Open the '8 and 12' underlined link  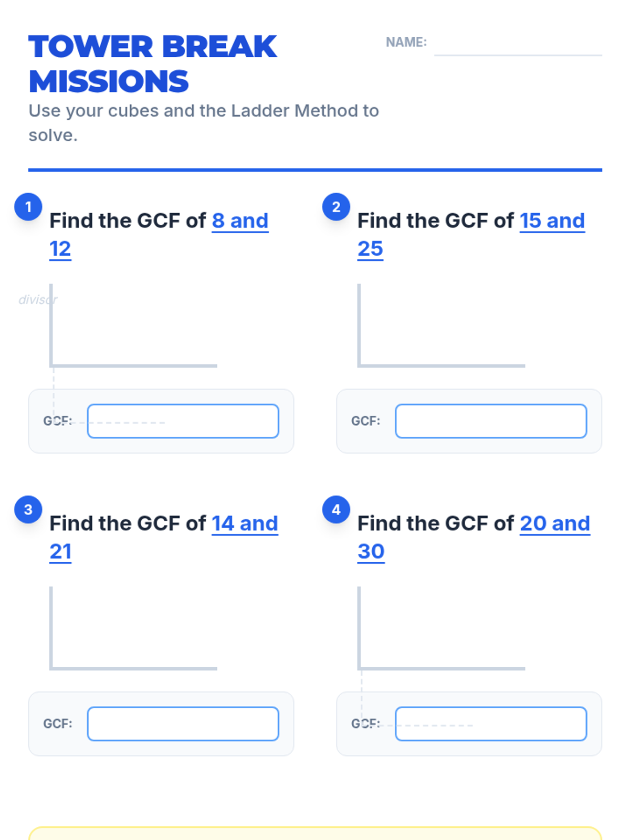[x=159, y=235]
